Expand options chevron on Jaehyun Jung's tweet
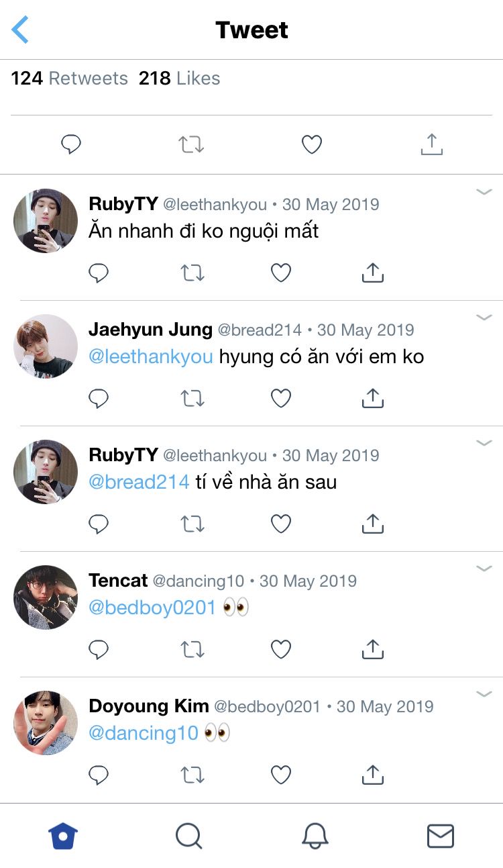 (x=484, y=318)
